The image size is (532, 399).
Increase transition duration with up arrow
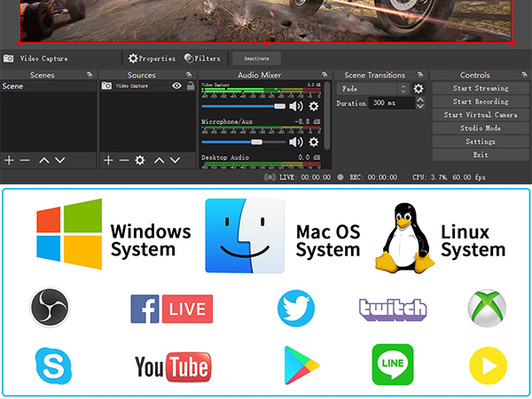click(420, 99)
